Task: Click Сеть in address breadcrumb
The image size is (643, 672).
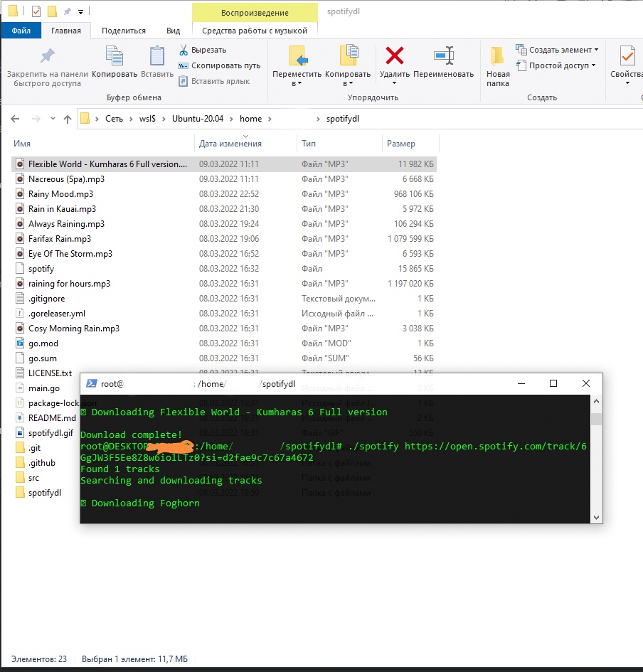Action: coord(114,119)
